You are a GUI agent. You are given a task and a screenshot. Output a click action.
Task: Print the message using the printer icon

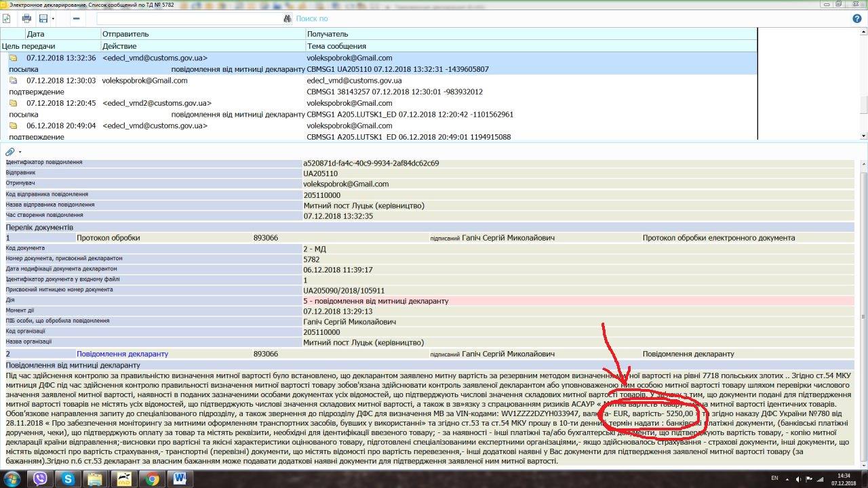point(26,18)
